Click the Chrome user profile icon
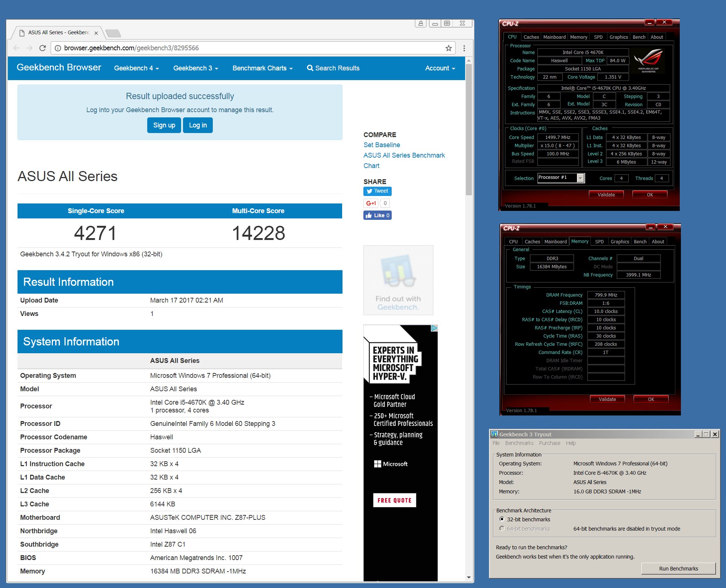726x588 pixels. pos(421,23)
